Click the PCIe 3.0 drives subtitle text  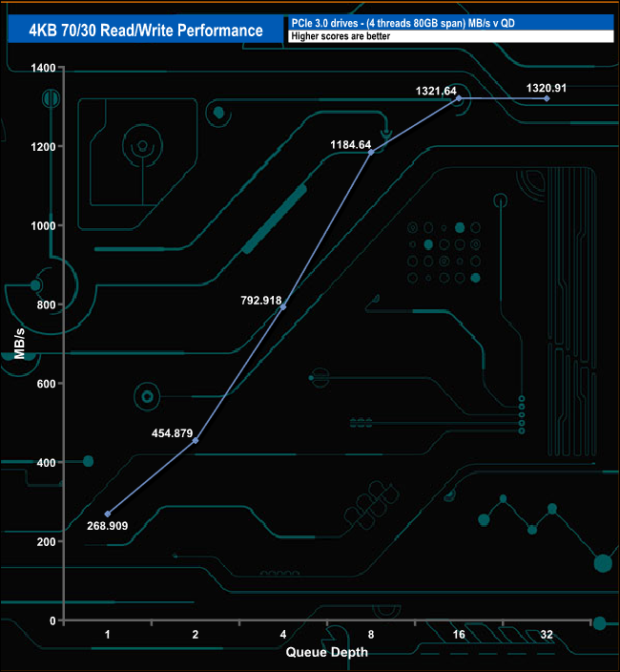coord(403,23)
